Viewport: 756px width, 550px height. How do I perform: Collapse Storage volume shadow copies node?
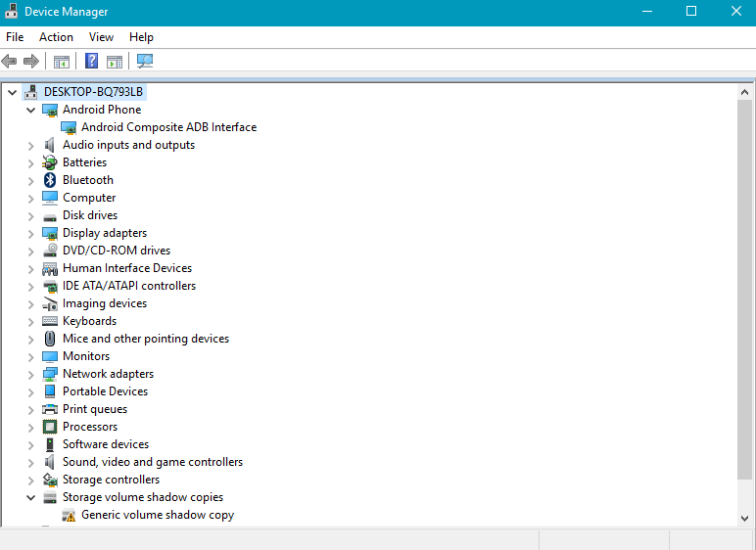pyautogui.click(x=31, y=497)
